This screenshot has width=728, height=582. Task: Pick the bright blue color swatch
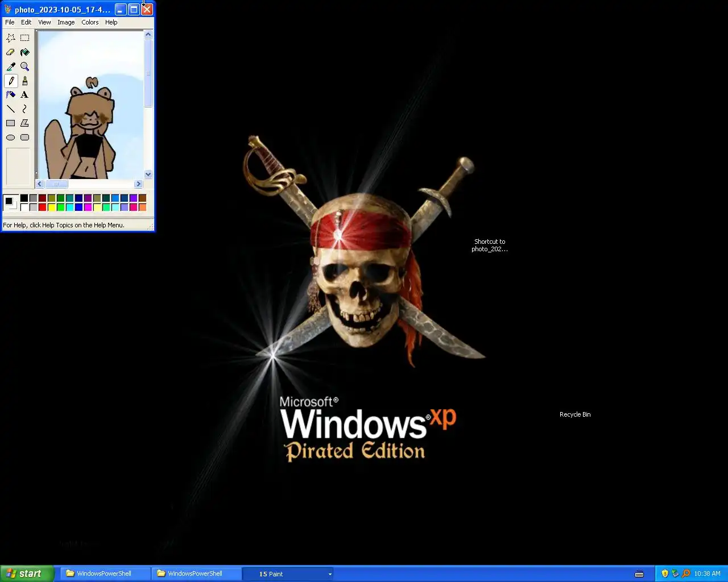coord(78,207)
